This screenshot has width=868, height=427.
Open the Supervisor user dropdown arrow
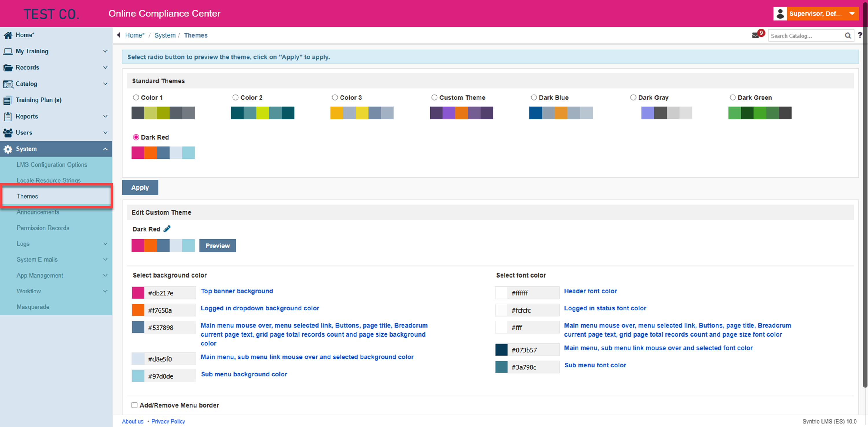(x=852, y=14)
